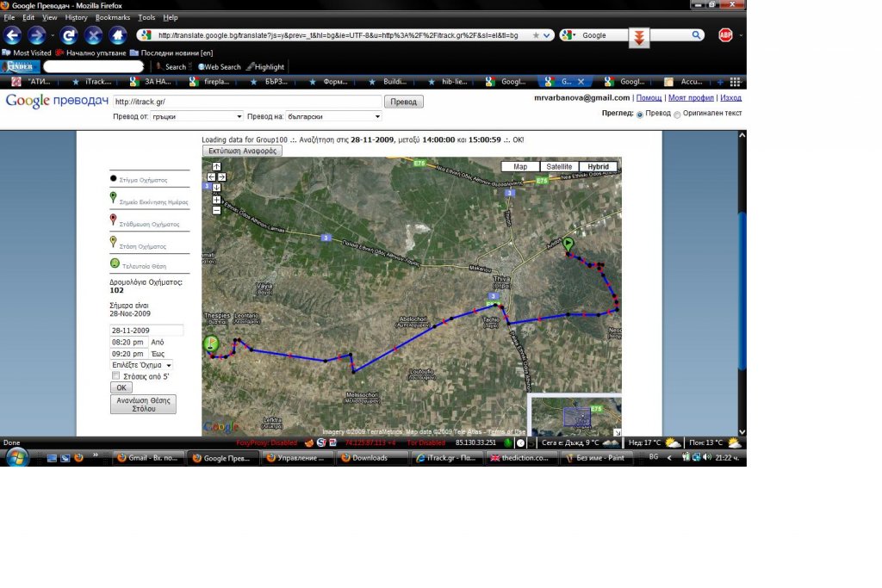This screenshot has width=882, height=588.
Task: Open the File menu
Action: pos(9,17)
